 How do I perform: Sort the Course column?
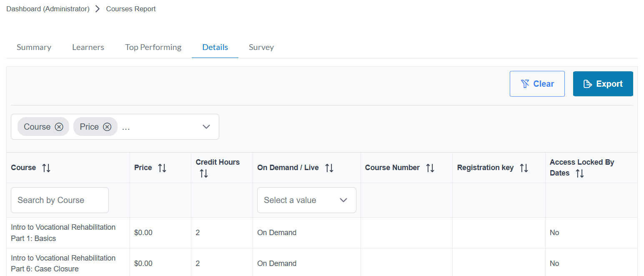point(46,168)
